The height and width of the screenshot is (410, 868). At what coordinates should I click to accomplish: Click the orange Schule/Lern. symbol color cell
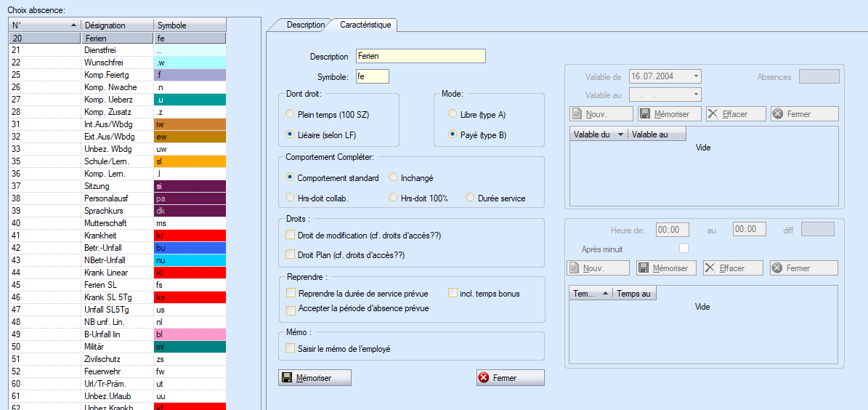point(190,161)
